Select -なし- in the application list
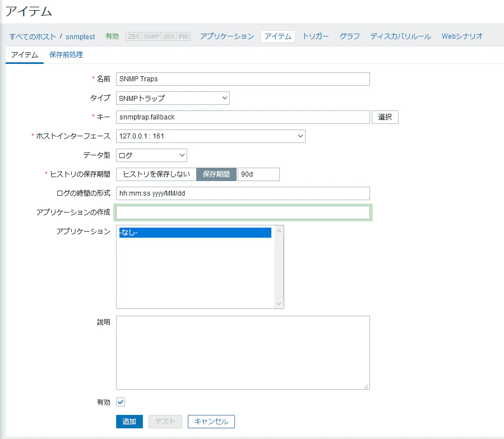Viewport: 504px width, 439px height. pos(195,233)
